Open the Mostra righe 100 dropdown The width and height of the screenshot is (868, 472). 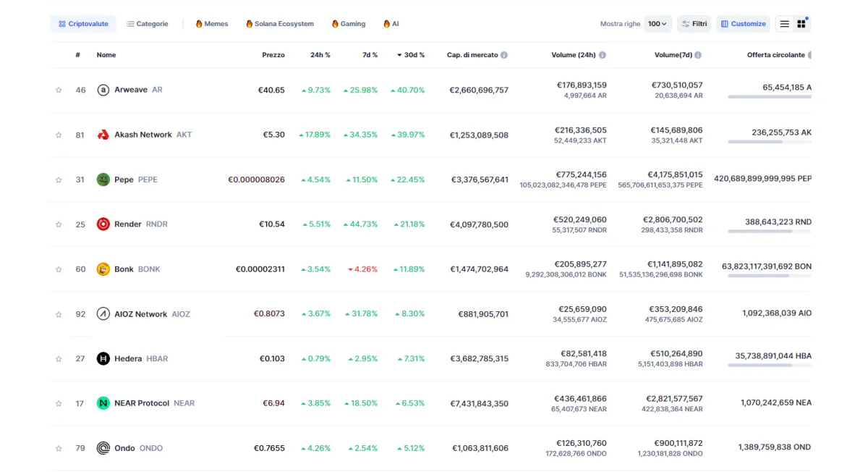[x=658, y=24]
